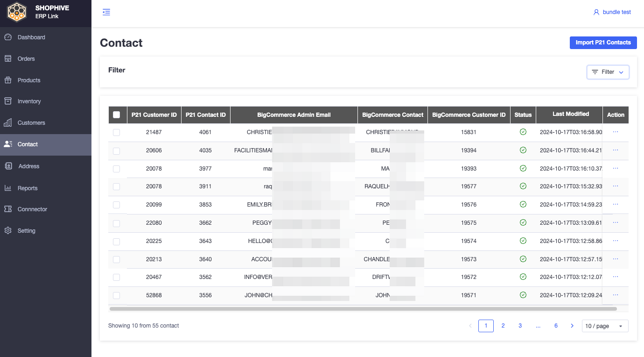Go to page 3 of contacts

[x=520, y=326]
